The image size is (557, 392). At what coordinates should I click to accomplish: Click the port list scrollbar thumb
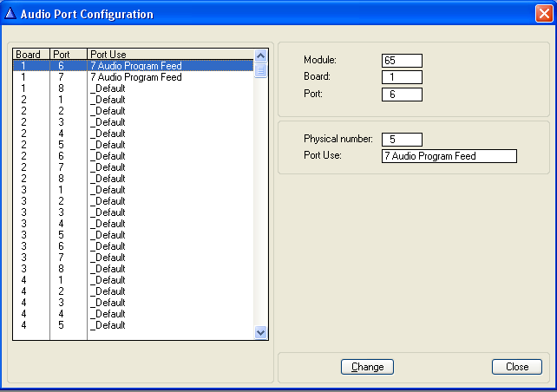[x=261, y=69]
